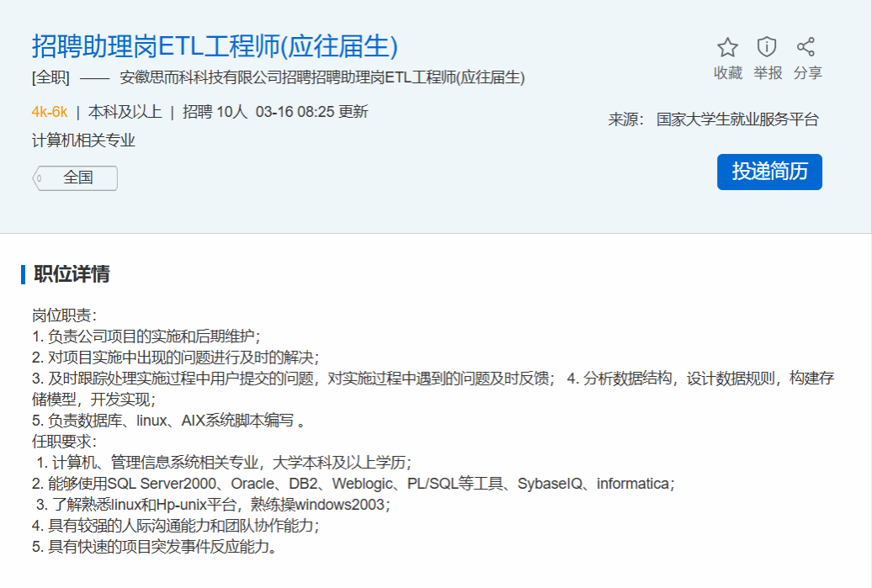
Task: Click the company name 安徽思而科科技有限公司 text
Action: pyautogui.click(x=200, y=78)
